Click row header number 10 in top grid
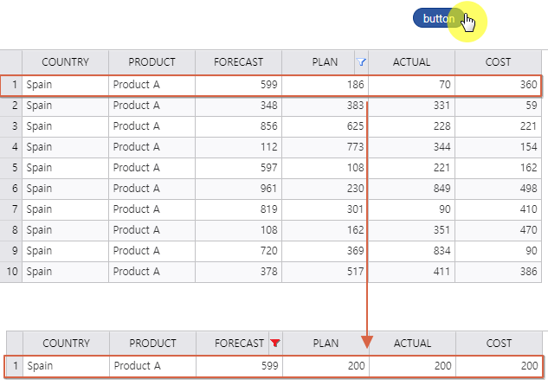Viewport: 548px width, 392px height. 10,272
